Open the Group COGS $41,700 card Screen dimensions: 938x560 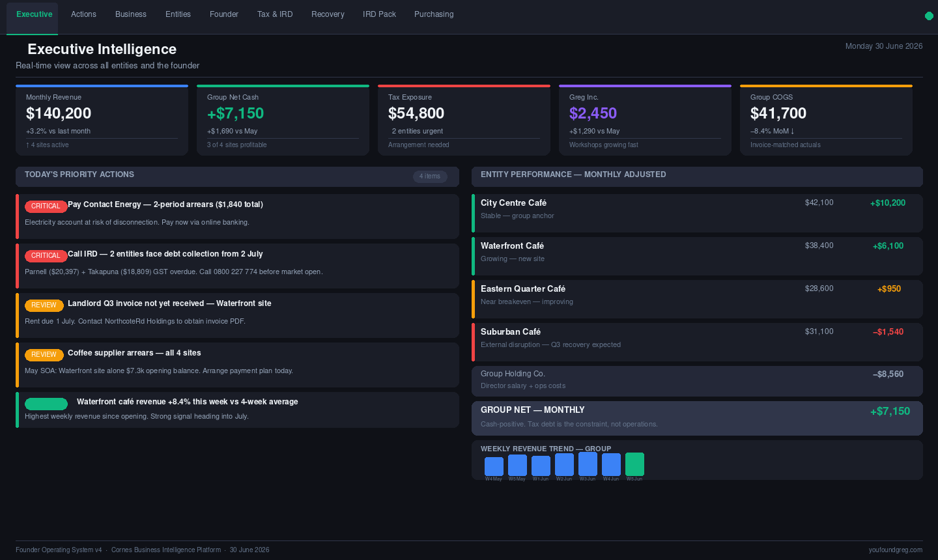(x=826, y=120)
